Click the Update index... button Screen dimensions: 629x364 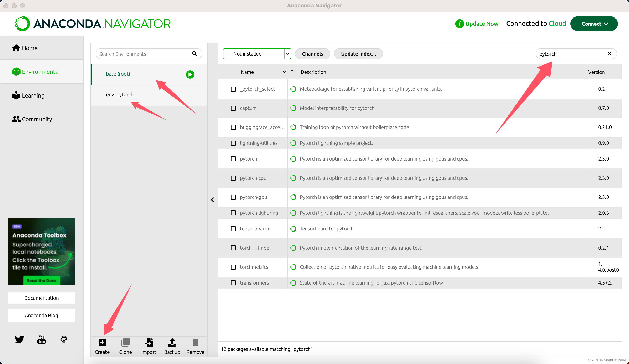358,53
